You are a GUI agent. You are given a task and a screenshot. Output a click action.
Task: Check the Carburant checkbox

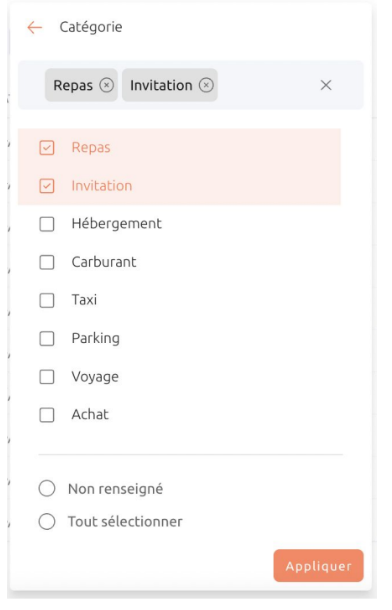(x=47, y=262)
